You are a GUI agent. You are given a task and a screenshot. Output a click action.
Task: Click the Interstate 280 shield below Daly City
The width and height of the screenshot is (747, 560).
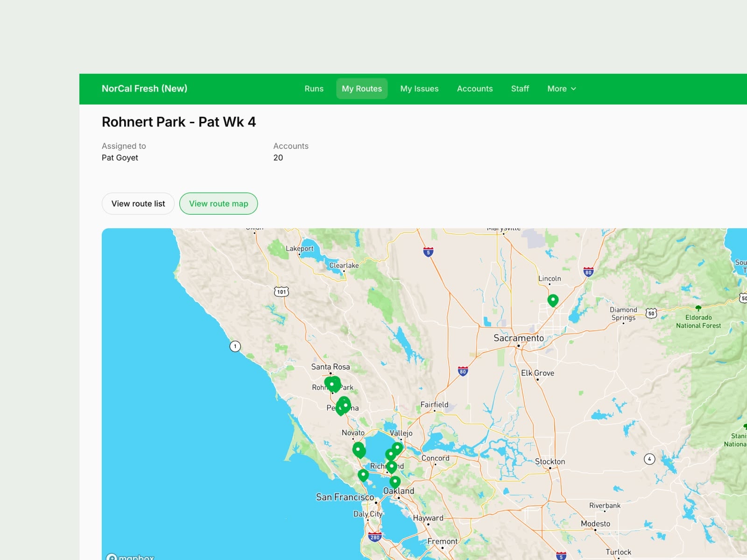(x=374, y=537)
